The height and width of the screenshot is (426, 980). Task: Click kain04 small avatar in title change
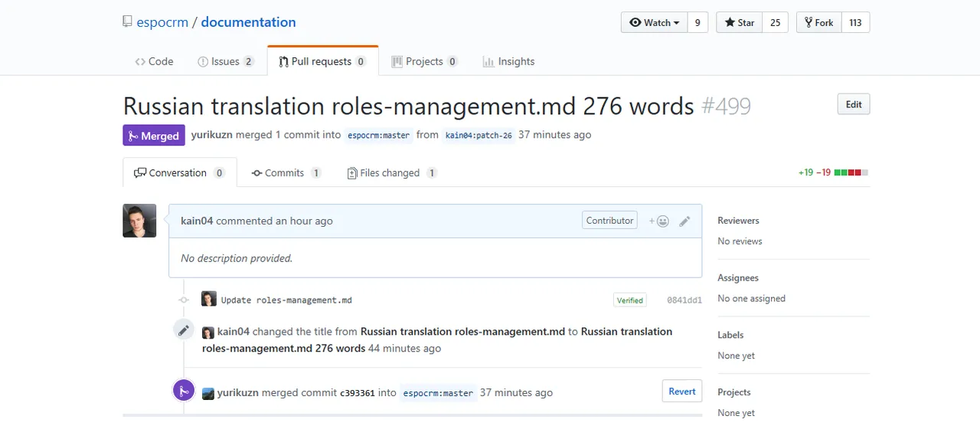[x=208, y=333]
